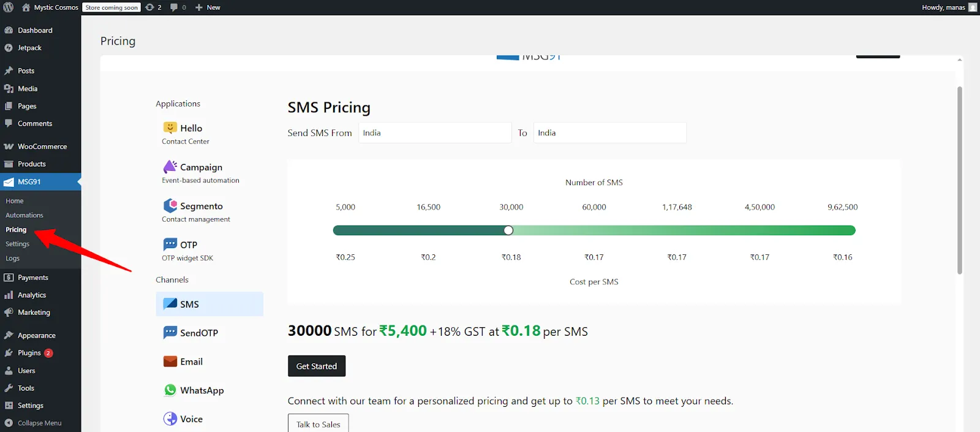Select the SendOTP channel
The width and height of the screenshot is (980, 432).
(x=198, y=333)
